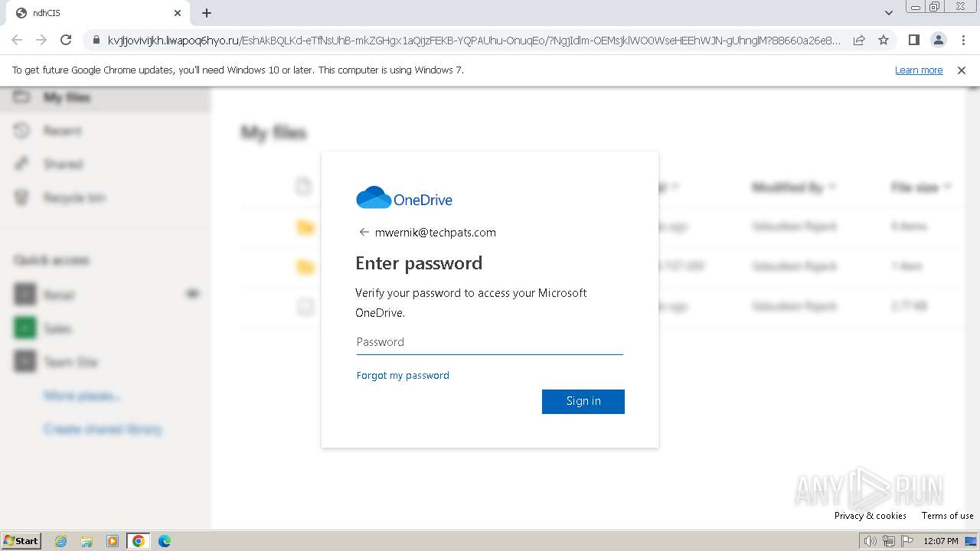Screen dimensions: 980x551
Task: Open the Windows Start menu
Action: click(x=21, y=541)
